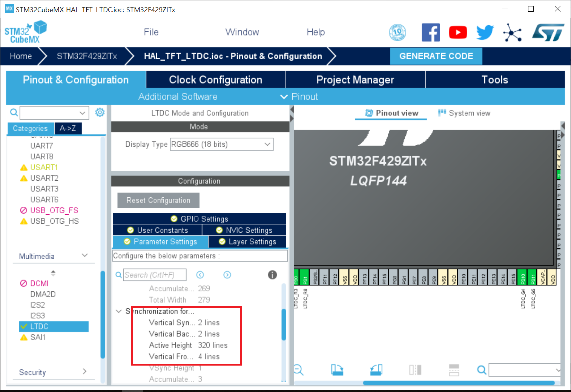Collapse Synchronization parameter group
The height and width of the screenshot is (392, 571).
point(118,311)
